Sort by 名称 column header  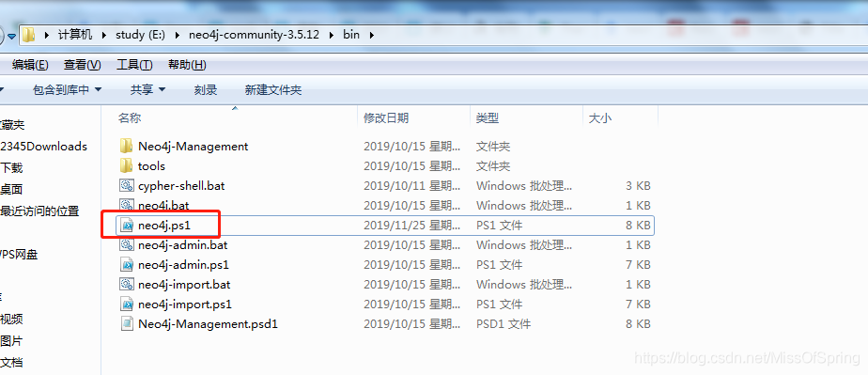click(x=130, y=118)
